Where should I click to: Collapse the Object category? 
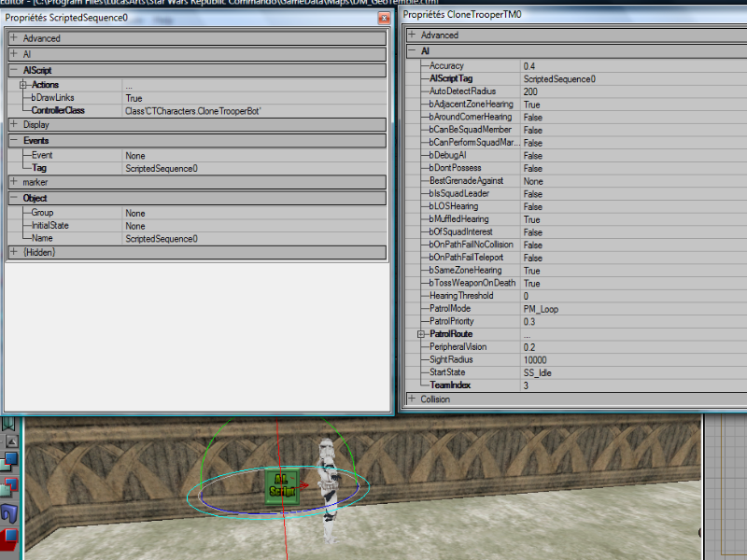click(14, 198)
